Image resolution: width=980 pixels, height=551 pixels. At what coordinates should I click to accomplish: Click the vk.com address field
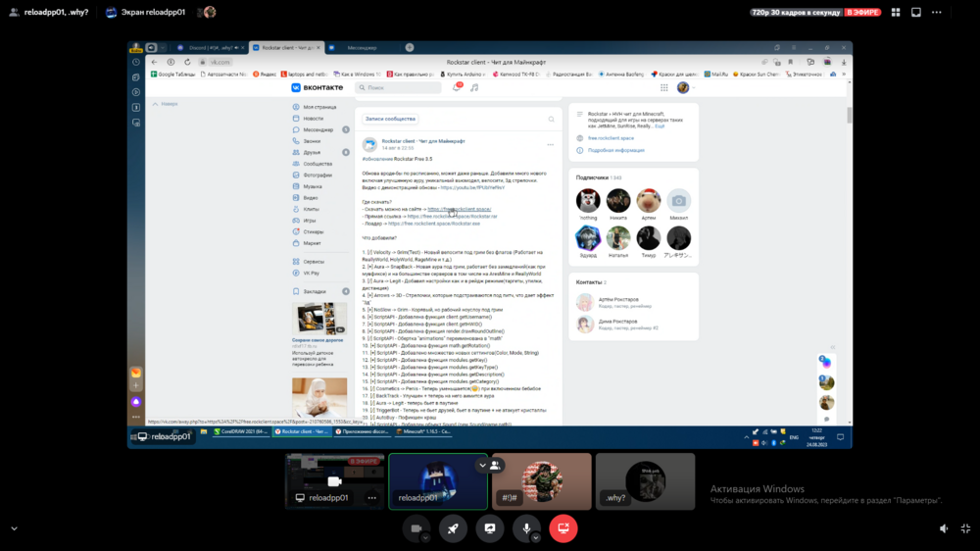220,62
